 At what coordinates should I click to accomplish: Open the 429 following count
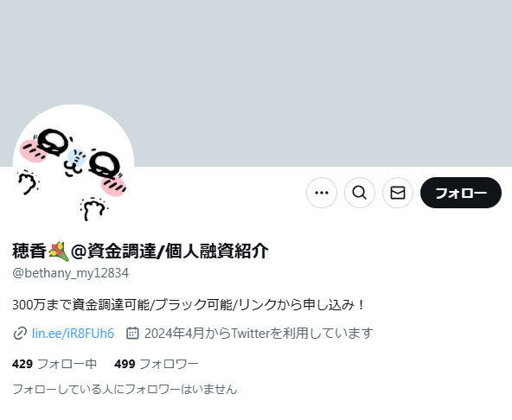(22, 364)
